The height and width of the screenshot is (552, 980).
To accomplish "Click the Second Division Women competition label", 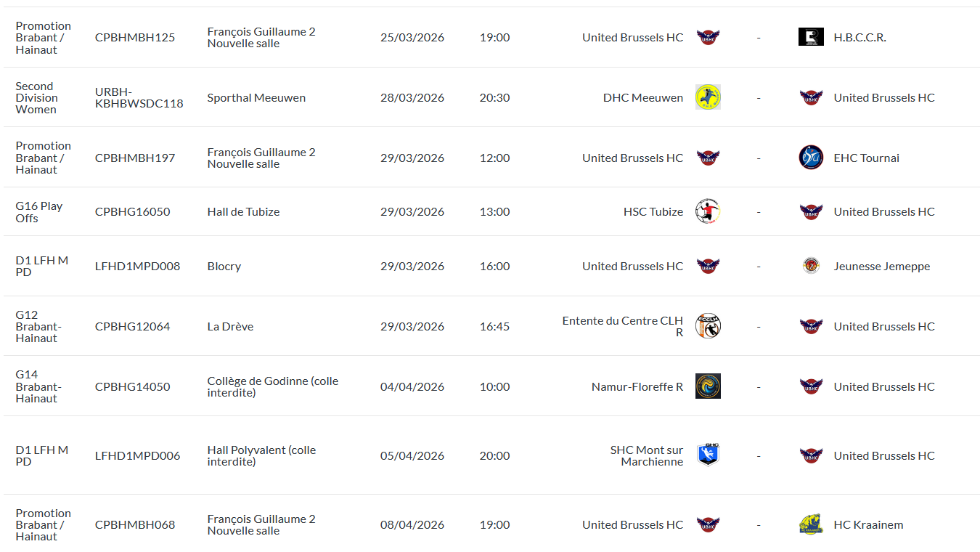I will click(x=36, y=97).
